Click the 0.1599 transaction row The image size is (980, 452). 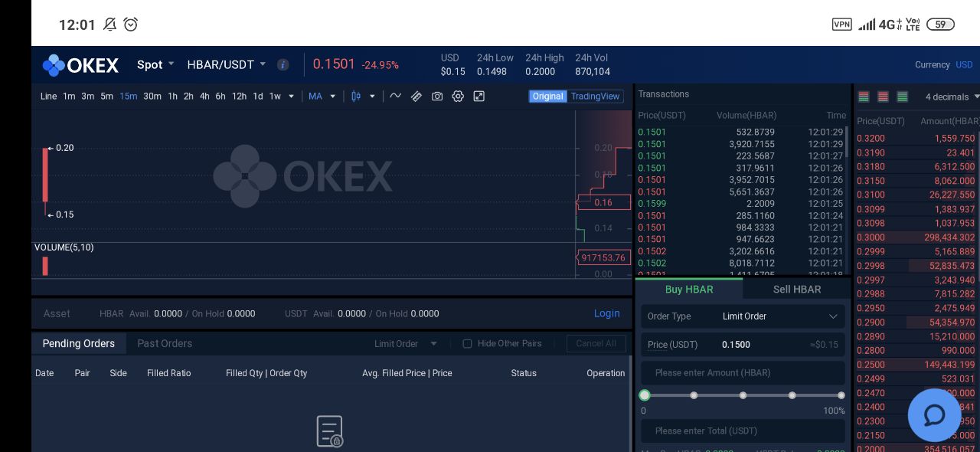click(x=740, y=204)
